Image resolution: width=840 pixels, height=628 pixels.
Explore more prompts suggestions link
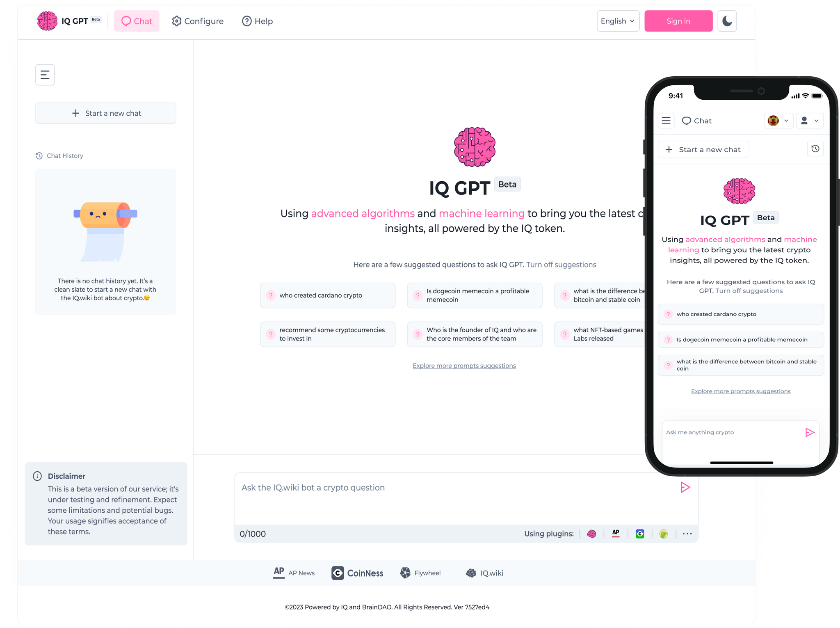(x=464, y=365)
